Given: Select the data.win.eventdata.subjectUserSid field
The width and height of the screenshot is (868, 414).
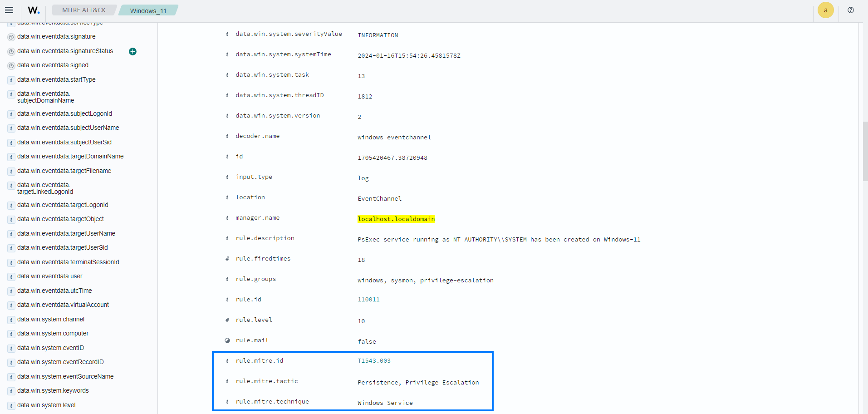Looking at the screenshot, I should [x=64, y=142].
